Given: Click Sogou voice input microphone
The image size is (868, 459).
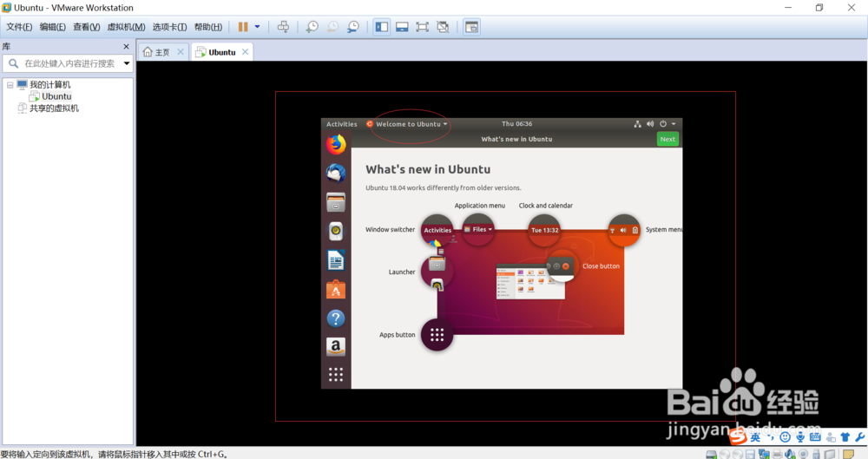Looking at the screenshot, I should (x=800, y=437).
